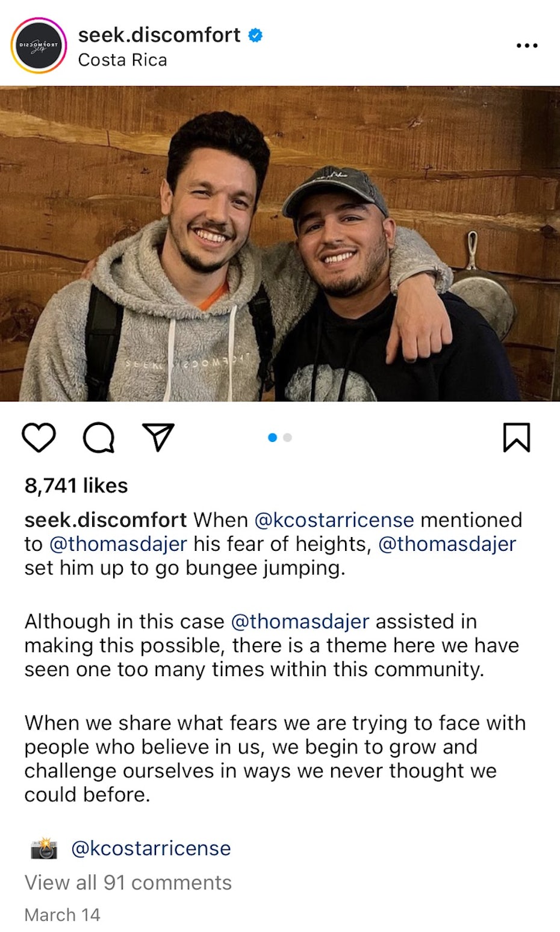Viewport: 560px width, 932px height.
Task: Open the seek.discomfort username in the header
Action: [x=159, y=35]
